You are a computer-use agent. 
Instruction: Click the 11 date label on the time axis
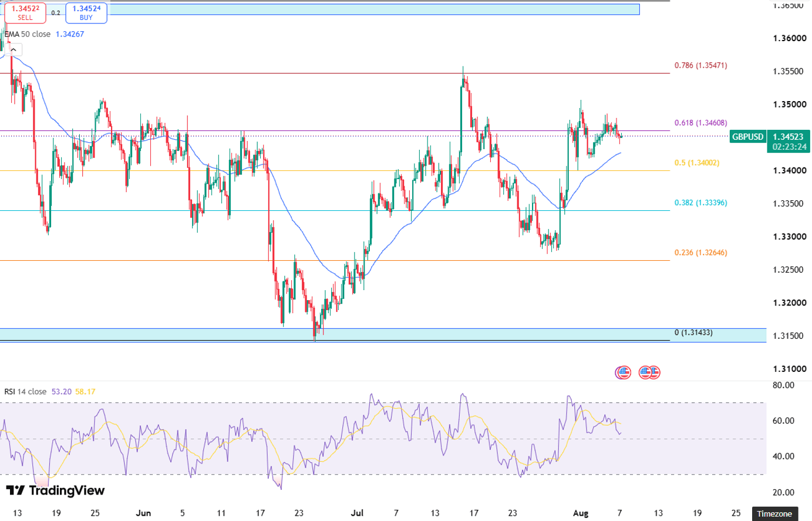point(221,513)
